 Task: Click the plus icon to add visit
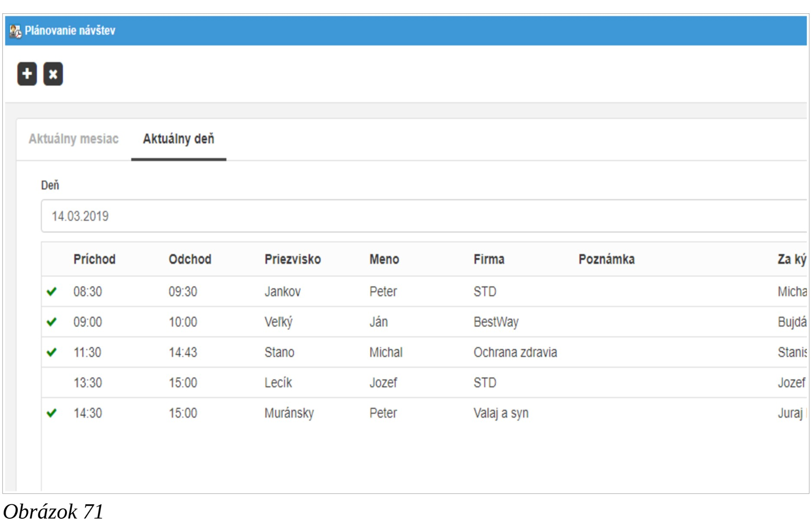[x=27, y=74]
